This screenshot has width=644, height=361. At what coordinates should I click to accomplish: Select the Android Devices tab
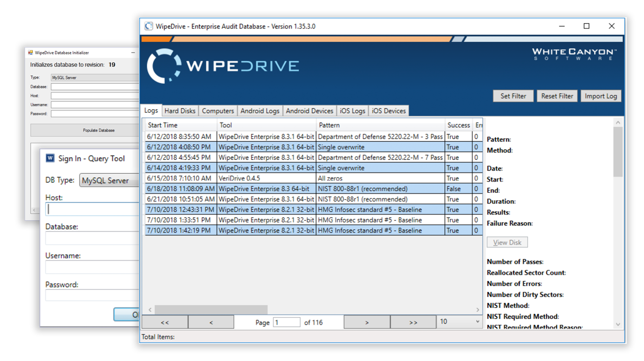309,111
